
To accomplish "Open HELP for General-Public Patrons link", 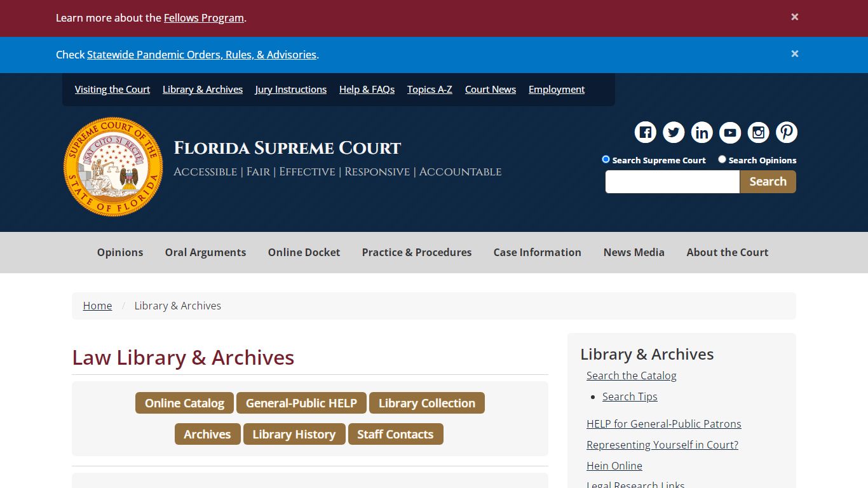I will pos(664,424).
